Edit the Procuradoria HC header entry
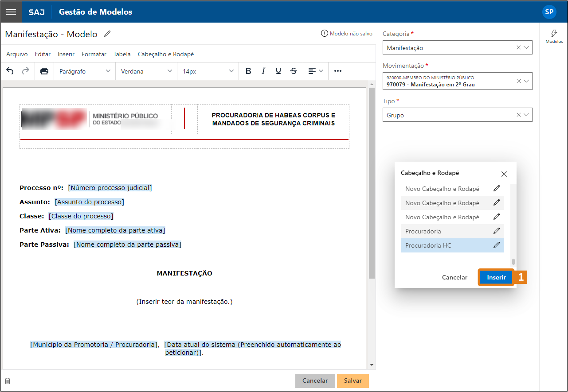Screen dimensions: 568x392 pyautogui.click(x=497, y=245)
